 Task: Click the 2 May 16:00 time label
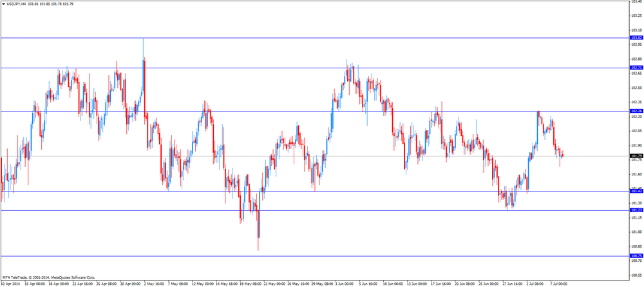[154, 284]
